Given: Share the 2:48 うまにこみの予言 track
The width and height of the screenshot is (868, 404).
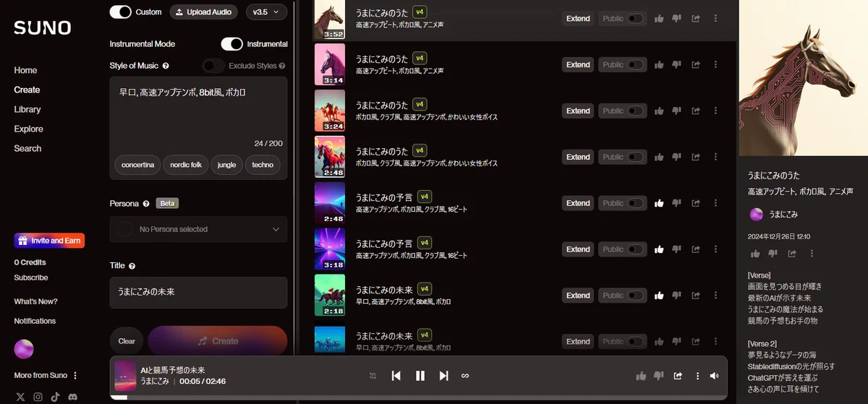Looking at the screenshot, I should coord(696,204).
